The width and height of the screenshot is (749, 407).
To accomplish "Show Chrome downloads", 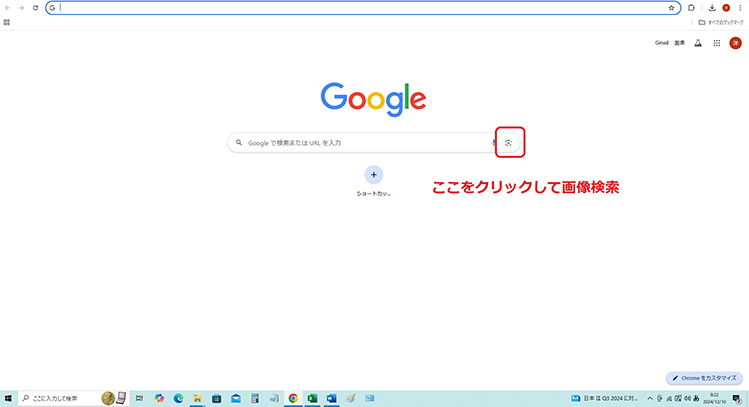I will click(x=712, y=8).
